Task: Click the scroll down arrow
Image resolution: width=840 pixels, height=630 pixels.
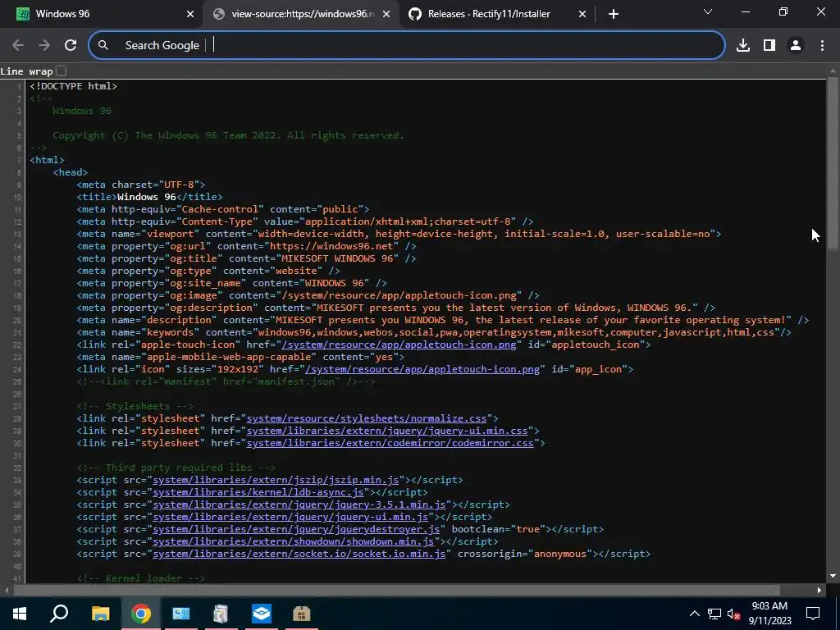Action: [x=833, y=577]
